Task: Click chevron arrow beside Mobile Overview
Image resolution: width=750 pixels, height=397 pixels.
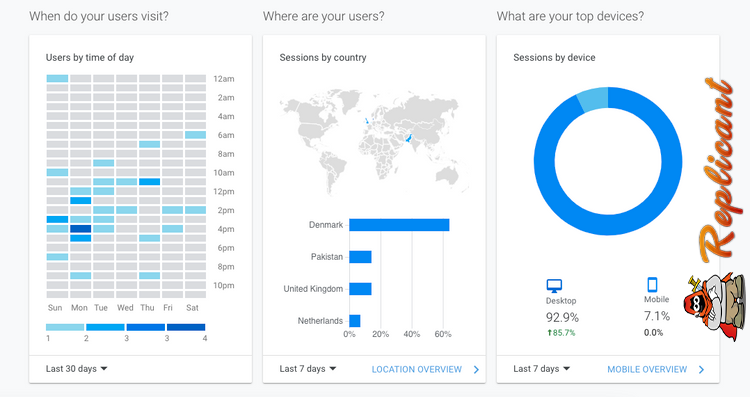Action: pos(701,369)
